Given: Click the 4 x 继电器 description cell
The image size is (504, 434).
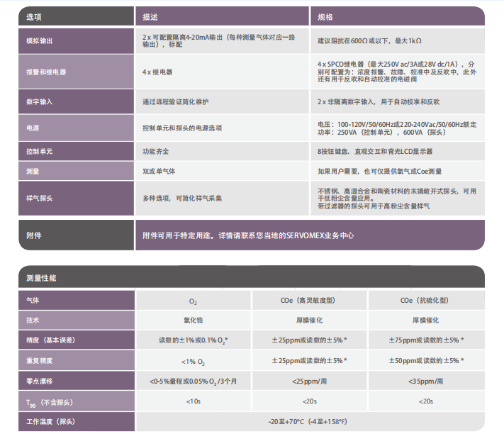Looking at the screenshot, I should 157,72.
